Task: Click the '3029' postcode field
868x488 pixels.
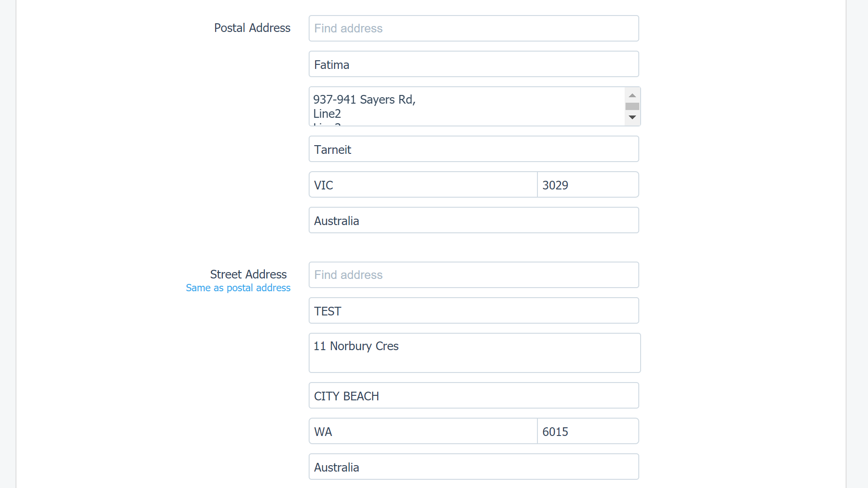Action: (588, 184)
